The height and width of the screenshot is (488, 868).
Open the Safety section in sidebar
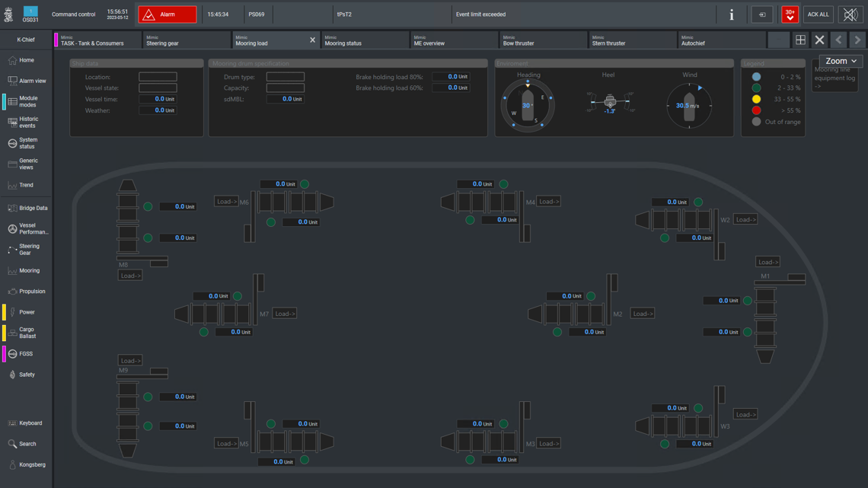tap(27, 375)
